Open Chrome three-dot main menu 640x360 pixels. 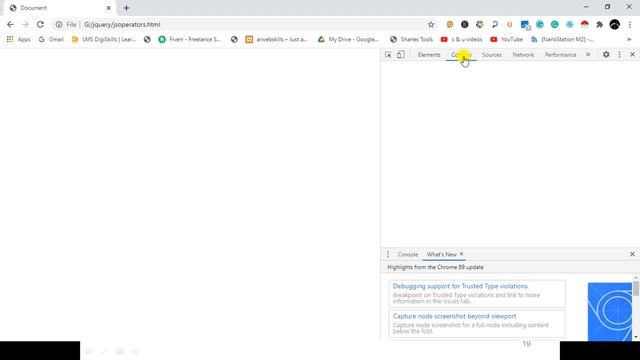pyautogui.click(x=630, y=24)
